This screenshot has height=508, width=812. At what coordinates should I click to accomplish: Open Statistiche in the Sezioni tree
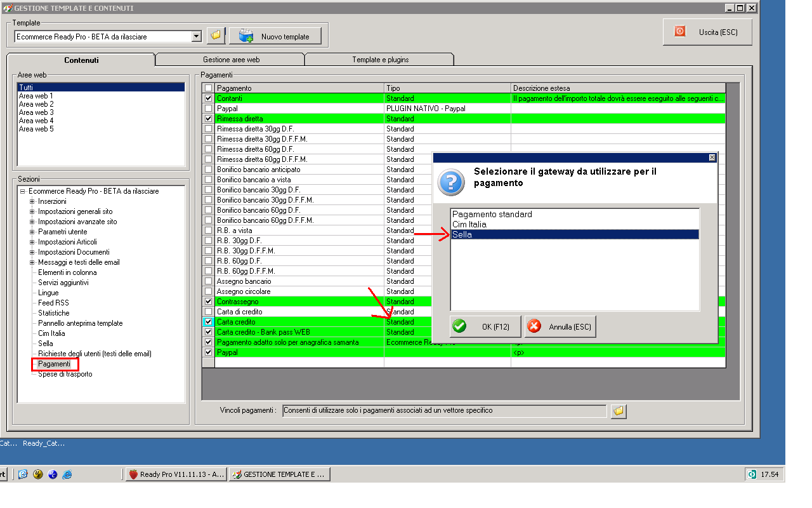point(54,313)
